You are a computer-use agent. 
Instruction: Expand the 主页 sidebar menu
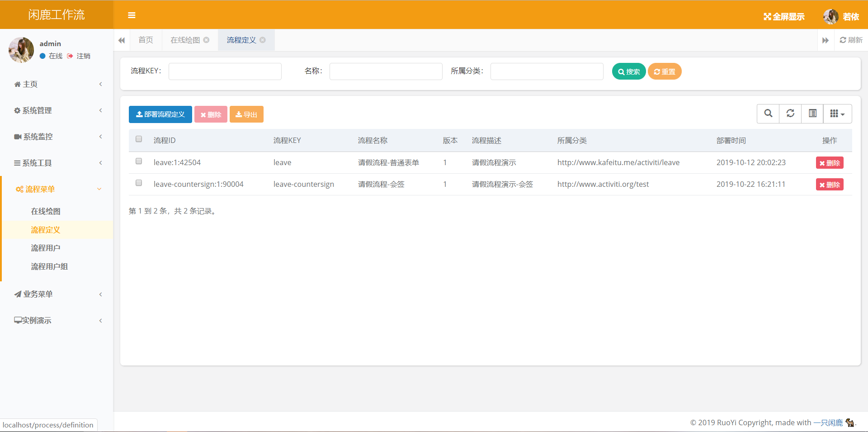click(57, 84)
